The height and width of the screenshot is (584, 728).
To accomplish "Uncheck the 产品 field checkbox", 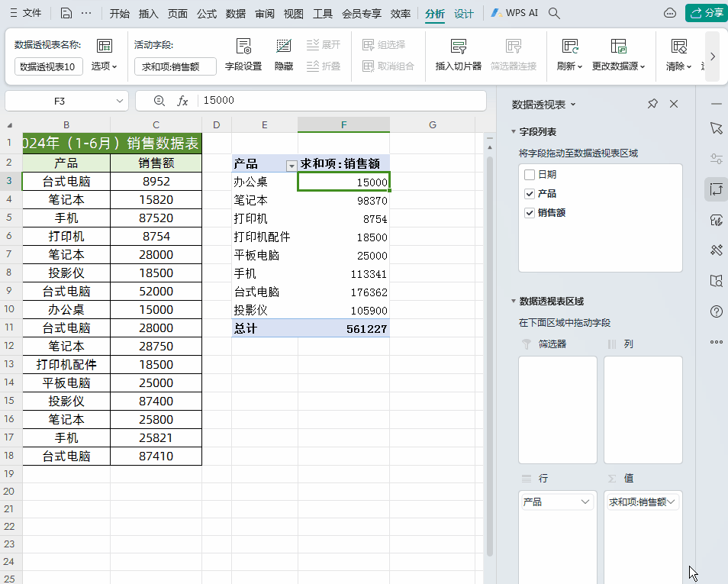I will [530, 194].
